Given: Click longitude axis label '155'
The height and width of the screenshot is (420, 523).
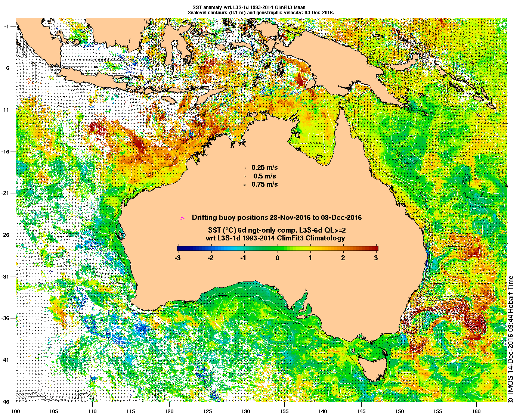Looking at the screenshot, I should 438,411.
